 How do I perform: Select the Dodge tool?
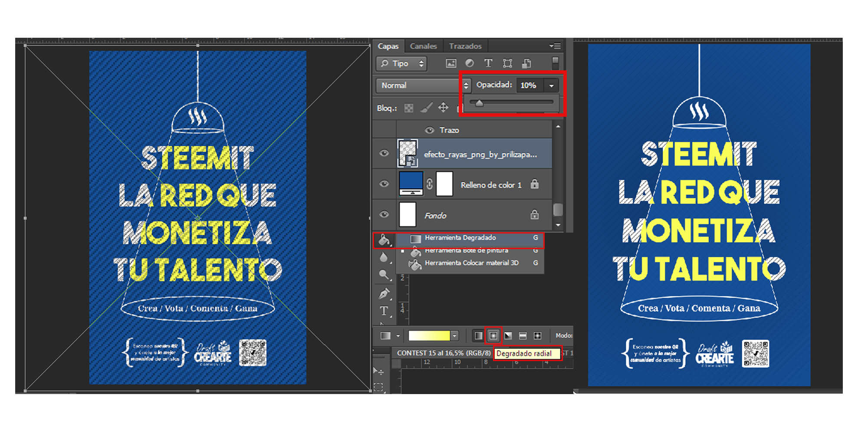384,275
